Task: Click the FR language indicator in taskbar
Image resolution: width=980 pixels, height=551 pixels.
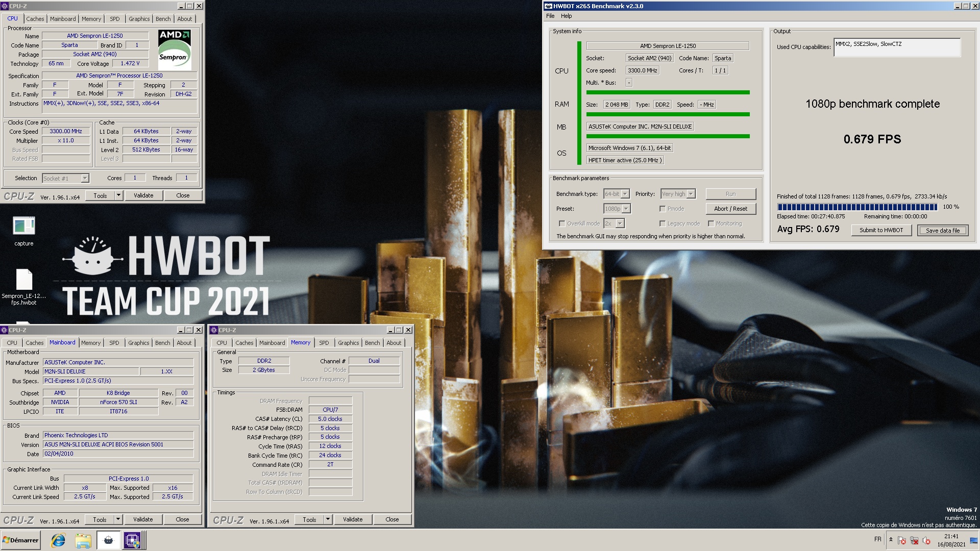Action: [x=877, y=539]
